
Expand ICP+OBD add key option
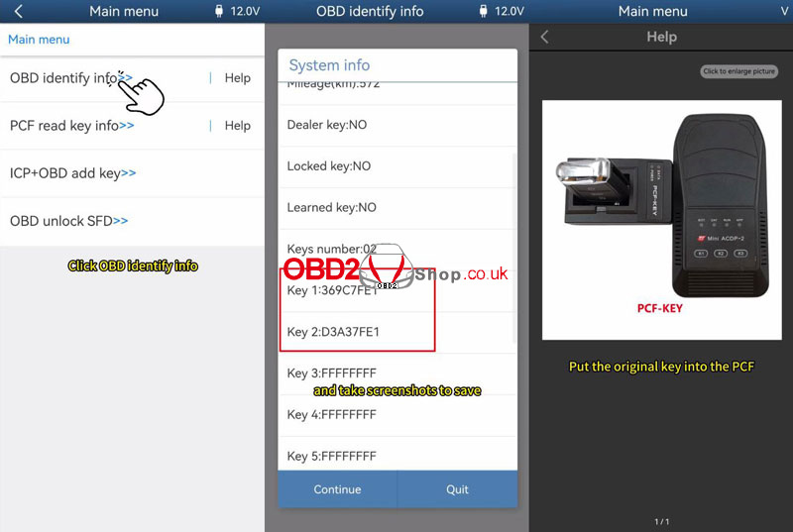[x=72, y=173]
